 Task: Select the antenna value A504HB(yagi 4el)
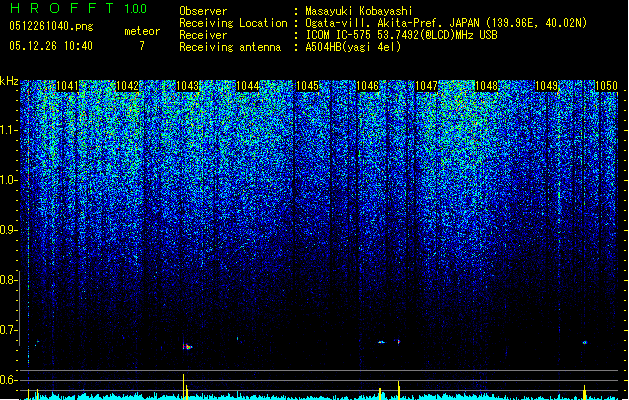pyautogui.click(x=353, y=47)
